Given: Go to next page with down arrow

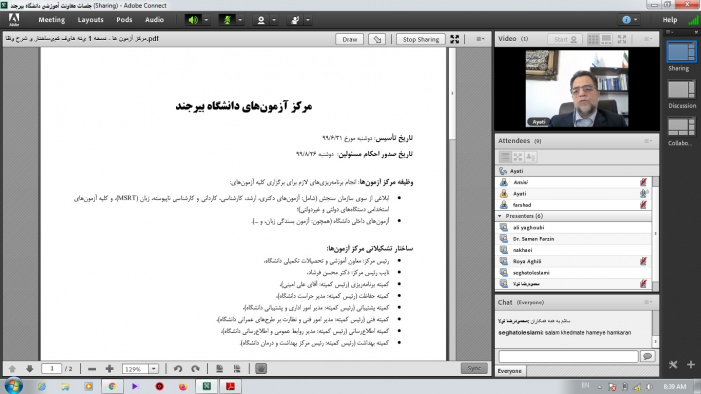Looking at the screenshot, I should point(30,369).
